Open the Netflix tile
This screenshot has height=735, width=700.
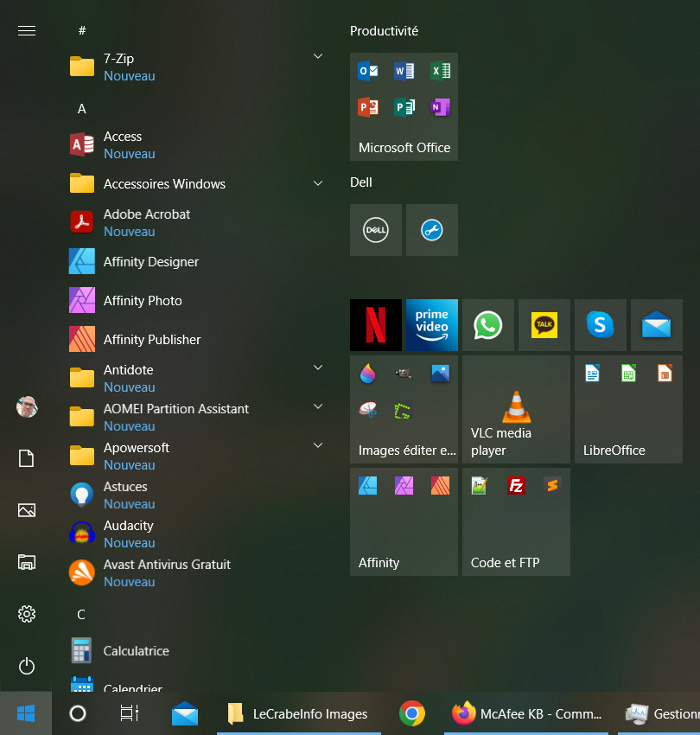pos(376,325)
